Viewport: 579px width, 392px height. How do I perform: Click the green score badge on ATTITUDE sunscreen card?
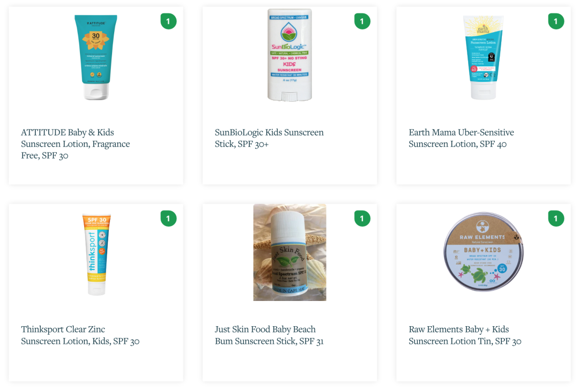tap(168, 21)
